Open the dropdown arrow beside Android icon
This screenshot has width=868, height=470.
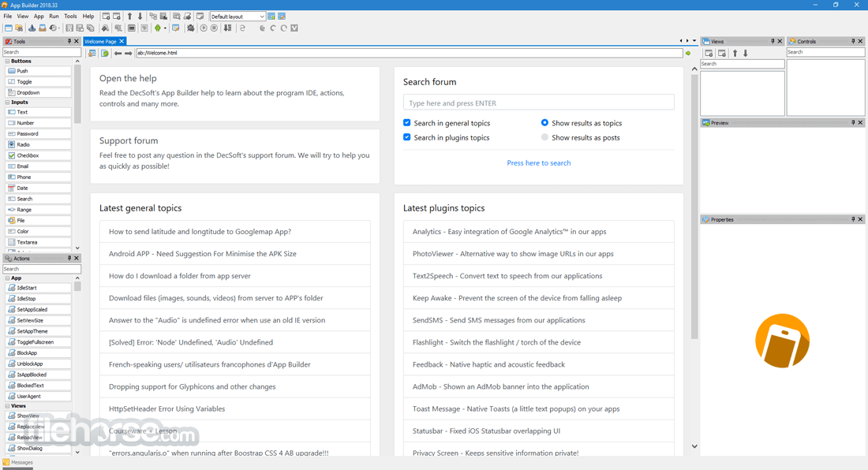point(165,28)
